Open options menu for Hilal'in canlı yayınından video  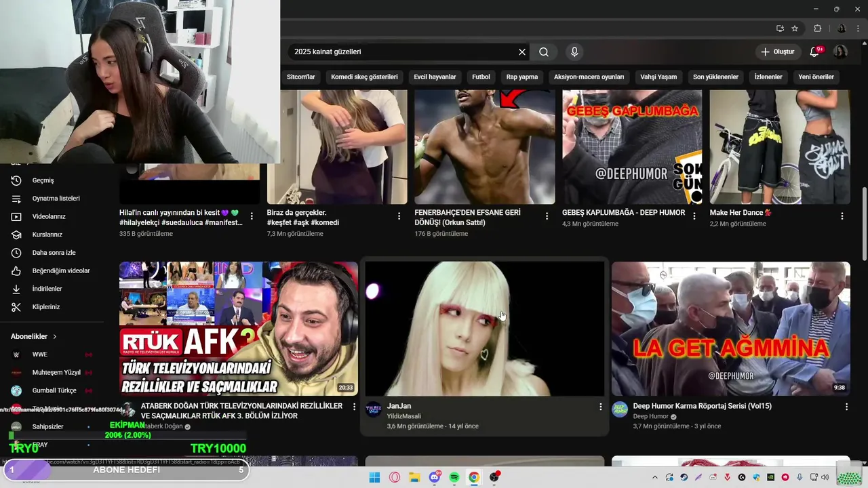[x=252, y=216]
